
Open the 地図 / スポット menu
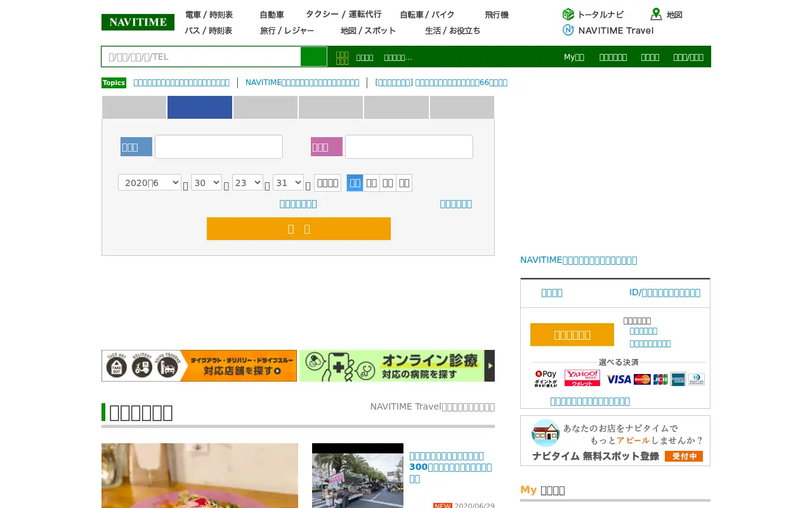coord(368,30)
